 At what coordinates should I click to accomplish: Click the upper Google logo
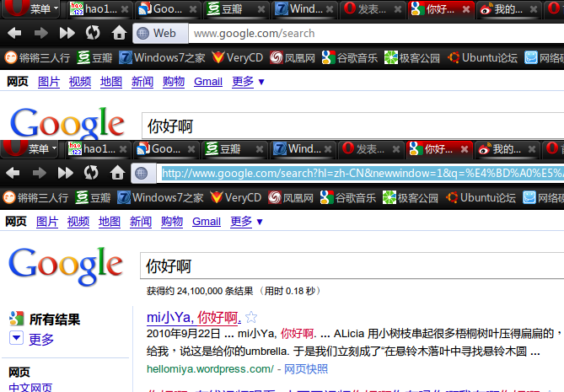click(x=67, y=123)
